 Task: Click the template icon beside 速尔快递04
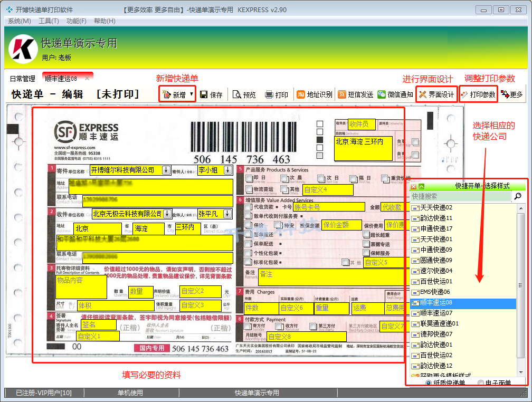pyautogui.click(x=415, y=271)
